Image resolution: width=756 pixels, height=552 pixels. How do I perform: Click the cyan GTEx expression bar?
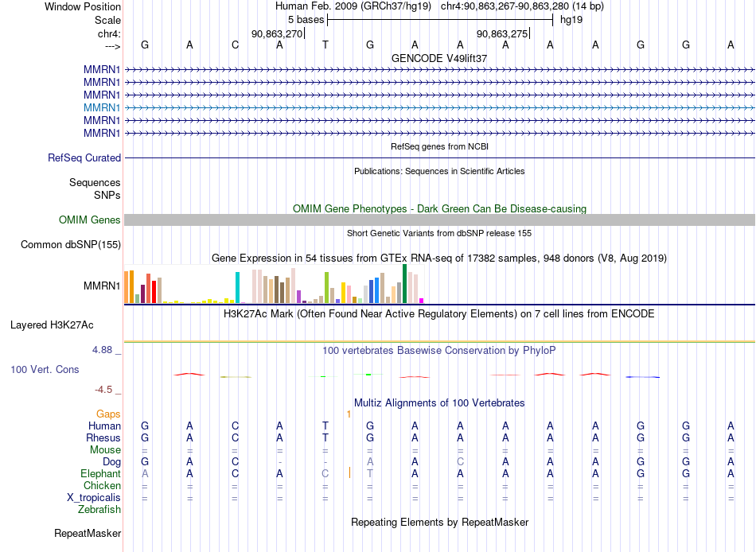pos(237,287)
